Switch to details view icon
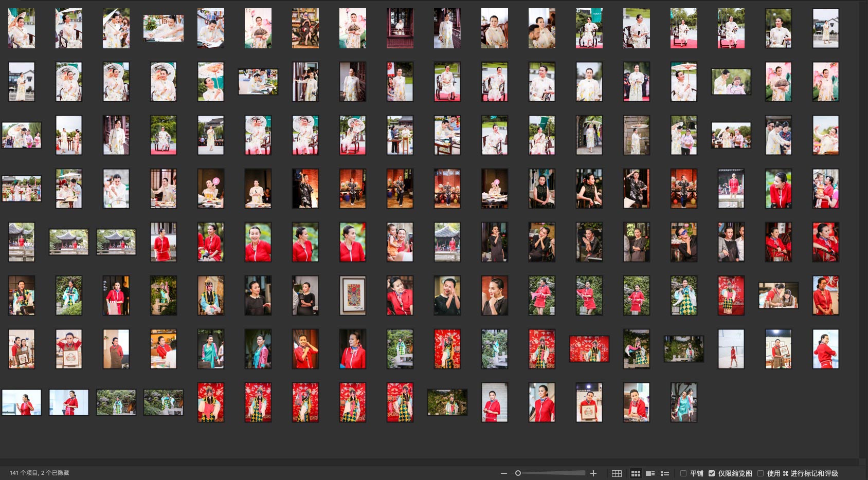The height and width of the screenshot is (480, 868). click(x=650, y=473)
